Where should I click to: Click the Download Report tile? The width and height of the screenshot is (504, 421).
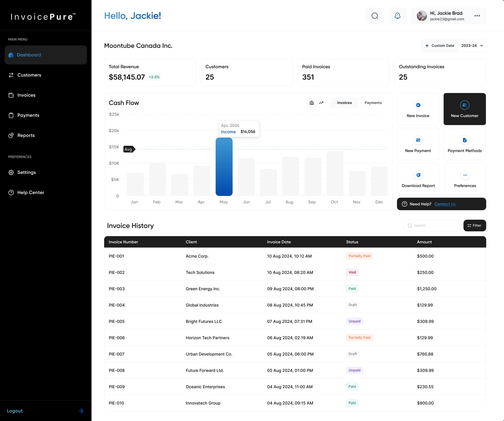[418, 179]
